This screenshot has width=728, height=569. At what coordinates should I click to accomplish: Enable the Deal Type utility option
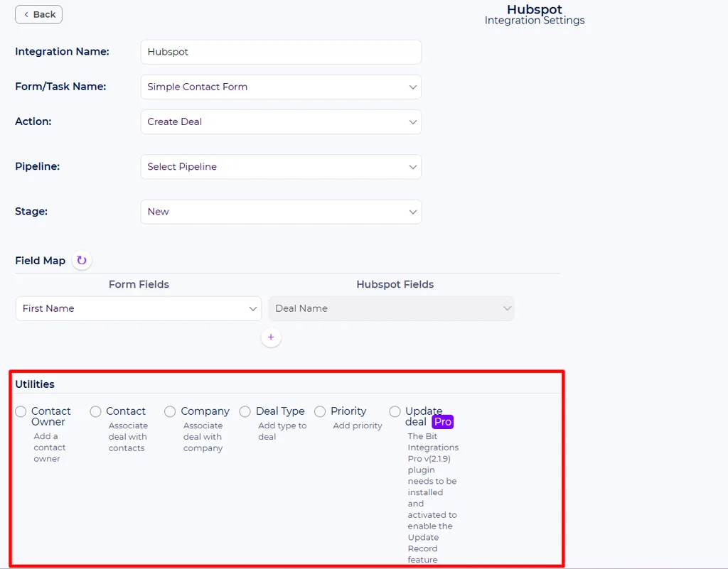pos(245,411)
